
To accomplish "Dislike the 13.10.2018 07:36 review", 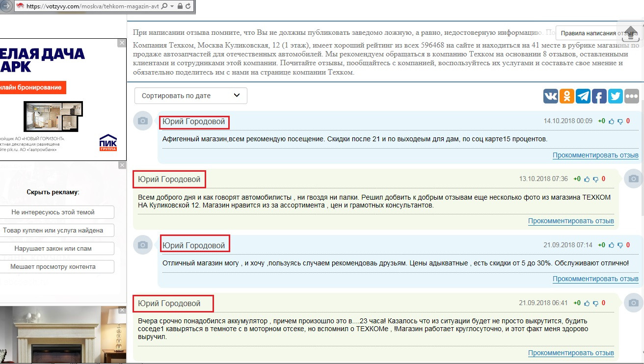I will [595, 179].
